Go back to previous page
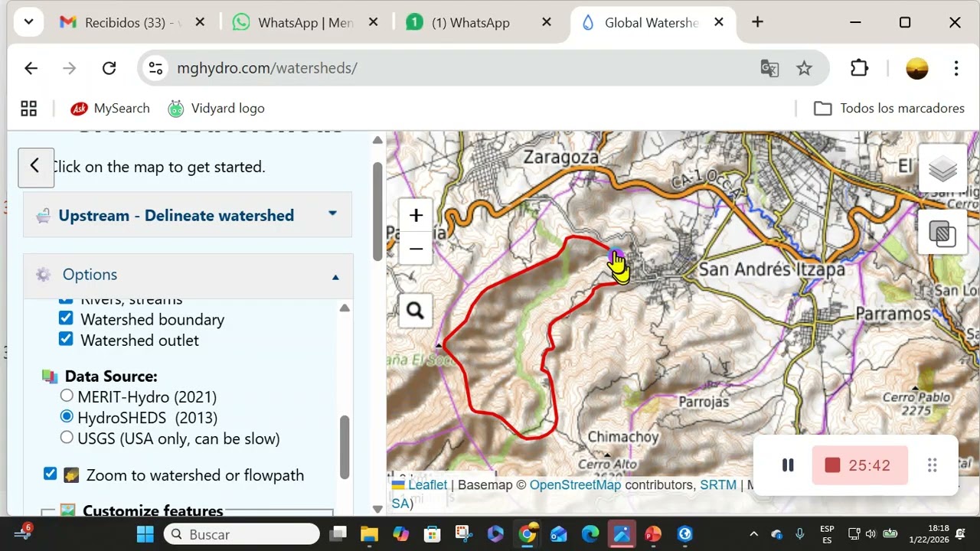Viewport: 980px width, 551px height. pos(31,68)
